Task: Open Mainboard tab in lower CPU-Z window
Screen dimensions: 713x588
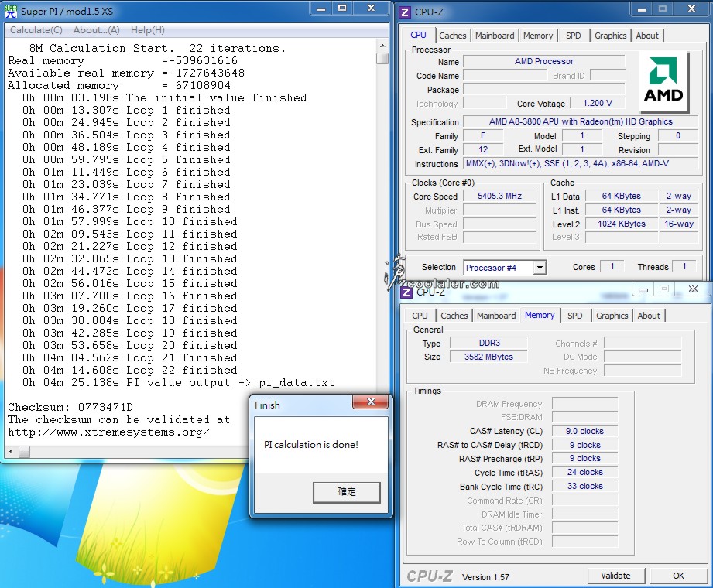Action: 496,316
